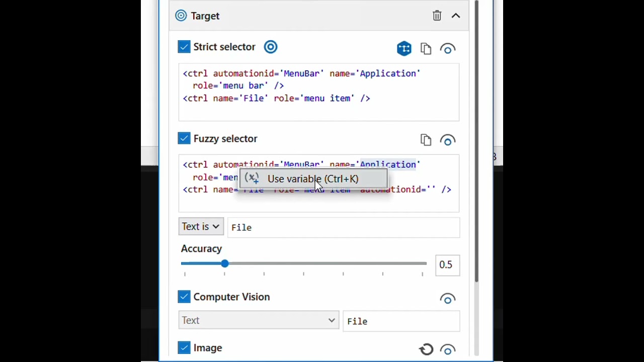644x362 pixels.
Task: Collapse the Target section chevron
Action: [x=456, y=16]
